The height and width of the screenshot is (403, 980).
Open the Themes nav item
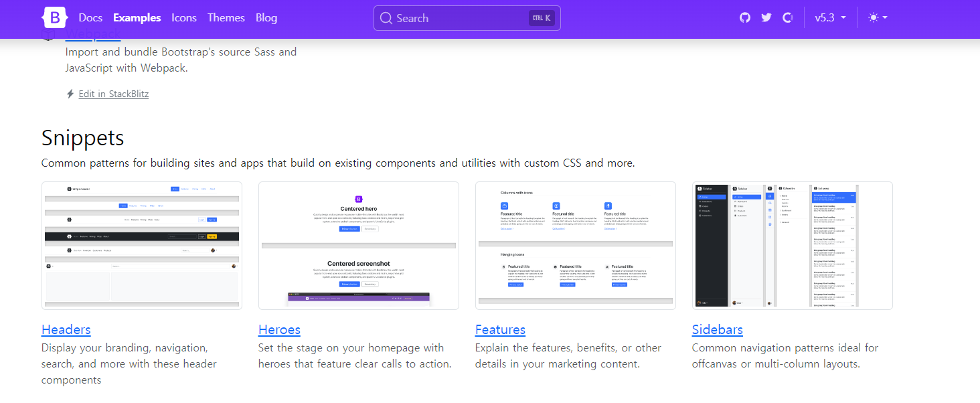[x=226, y=17]
